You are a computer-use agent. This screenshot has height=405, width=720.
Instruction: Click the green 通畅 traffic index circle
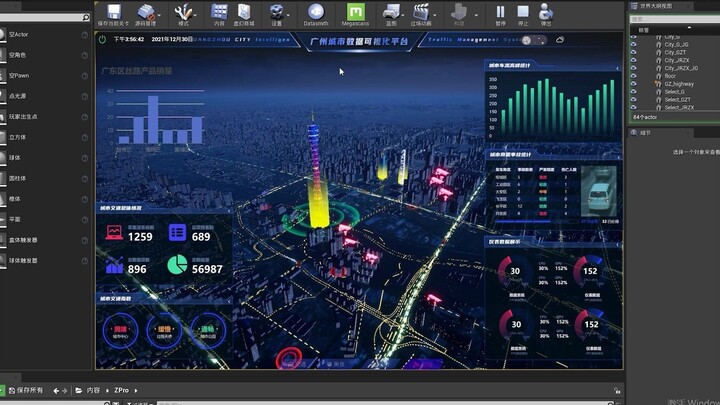208,330
